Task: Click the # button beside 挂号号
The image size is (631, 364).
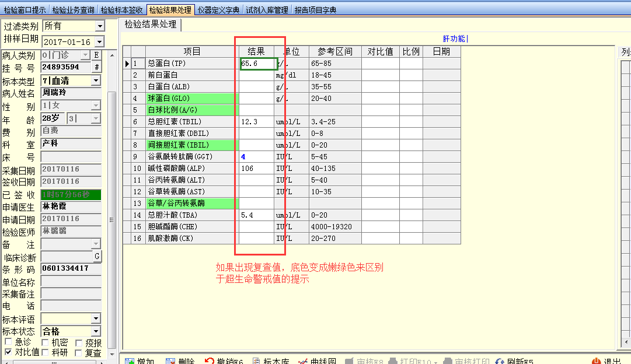Action: coord(96,67)
